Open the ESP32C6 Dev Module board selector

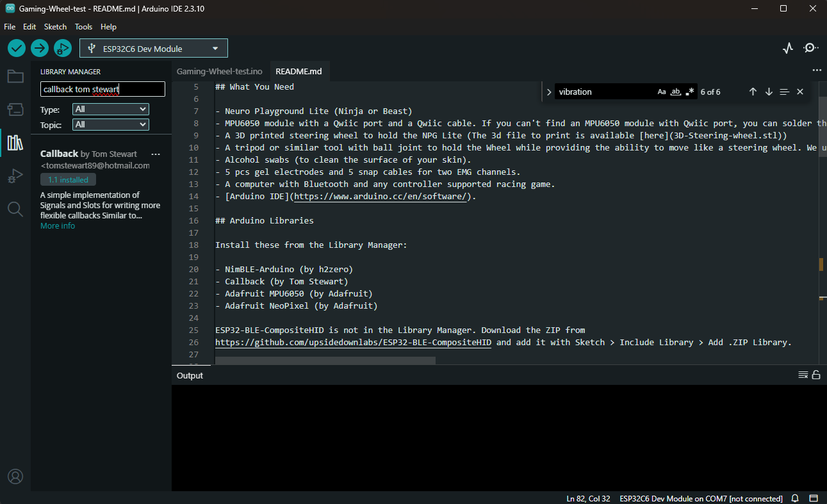click(154, 49)
